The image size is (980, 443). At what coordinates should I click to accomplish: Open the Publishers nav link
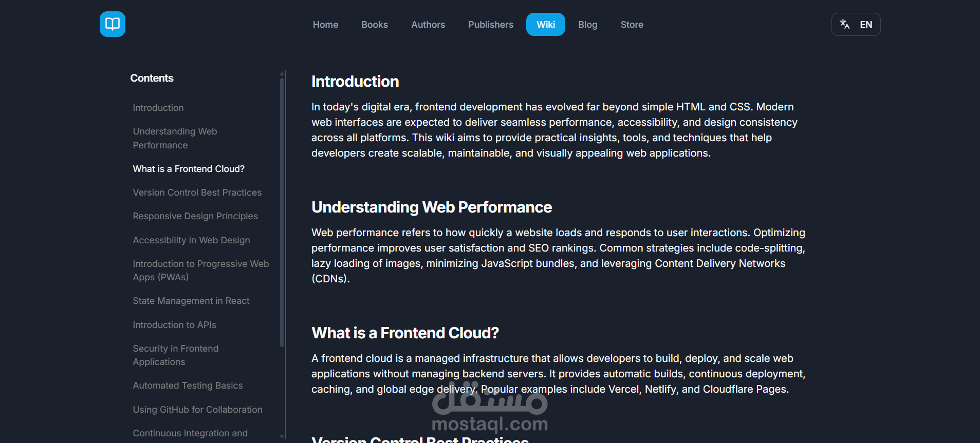point(490,25)
